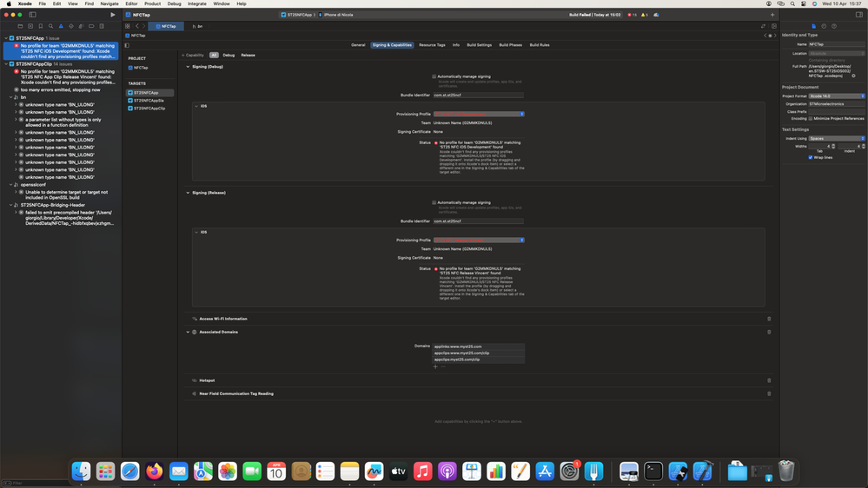Filter capabilities by Release configuration
This screenshot has height=488, width=868.
(x=248, y=56)
